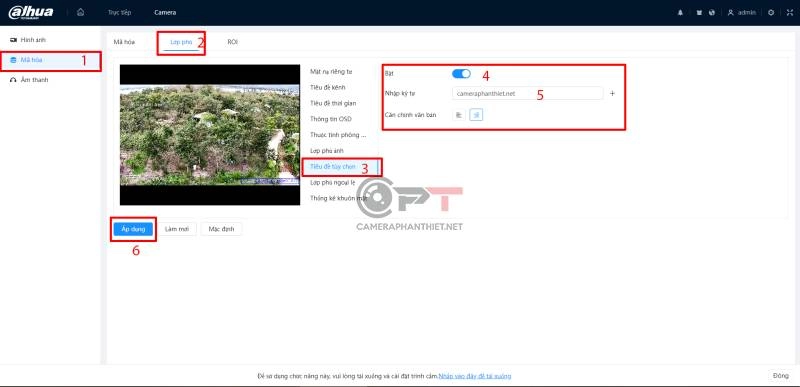Click the Làm mới refresh button

177,229
